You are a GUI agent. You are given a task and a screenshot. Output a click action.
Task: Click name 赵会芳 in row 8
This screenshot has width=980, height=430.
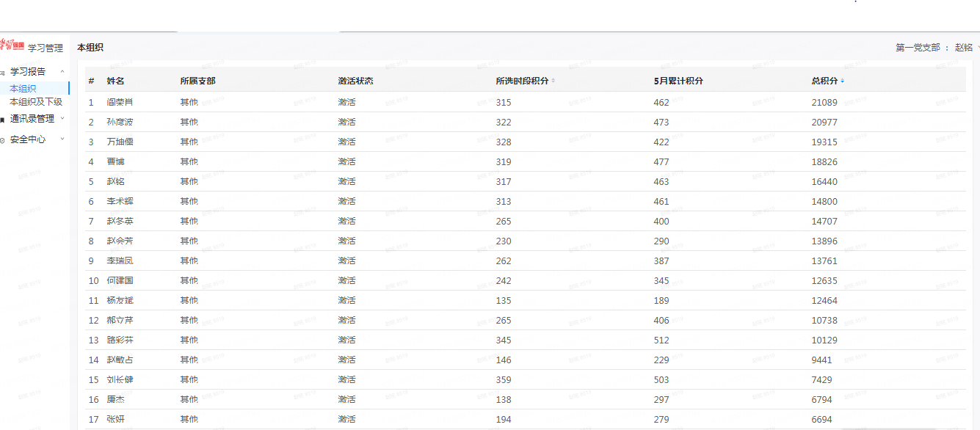(120, 241)
